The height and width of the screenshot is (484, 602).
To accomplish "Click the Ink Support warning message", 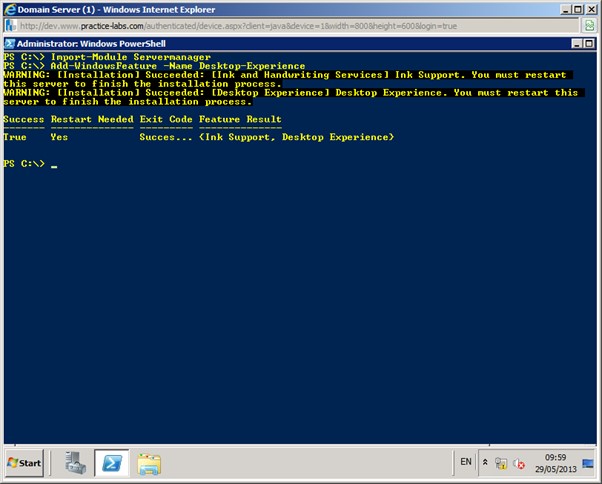I will (x=288, y=79).
